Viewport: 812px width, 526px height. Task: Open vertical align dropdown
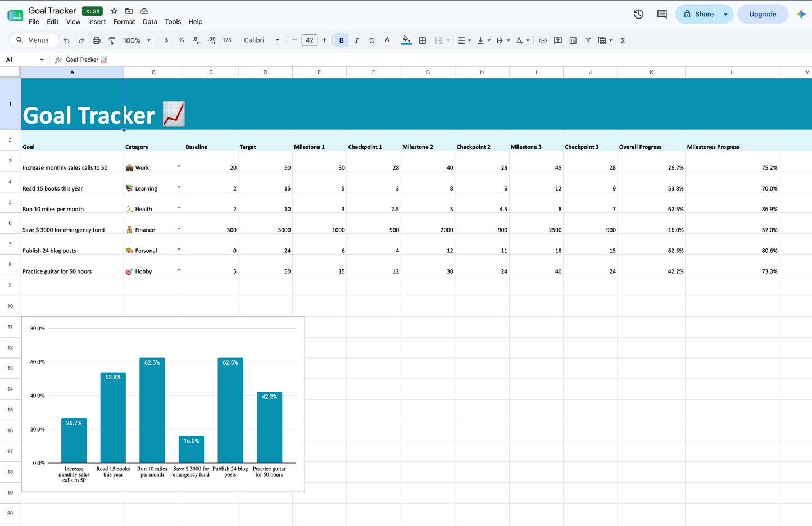click(484, 40)
